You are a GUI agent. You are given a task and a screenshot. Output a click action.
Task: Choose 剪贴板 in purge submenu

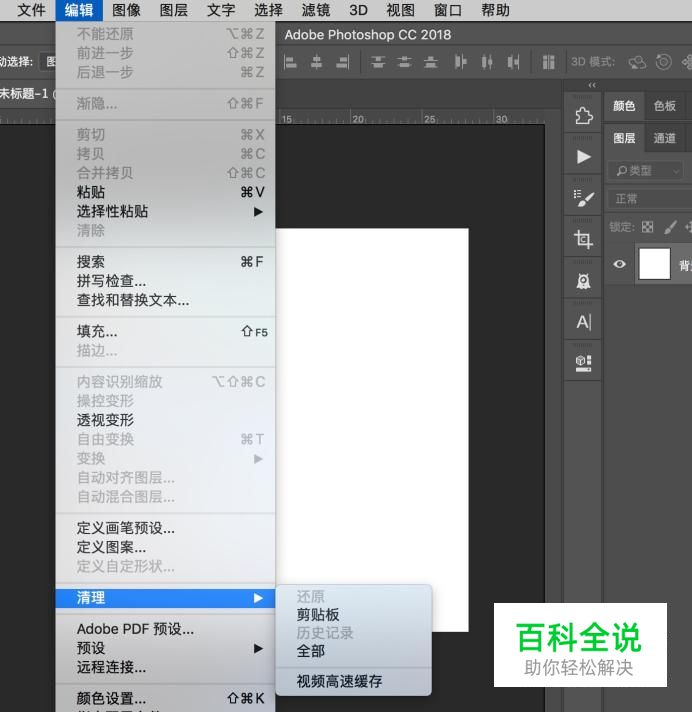click(x=354, y=615)
